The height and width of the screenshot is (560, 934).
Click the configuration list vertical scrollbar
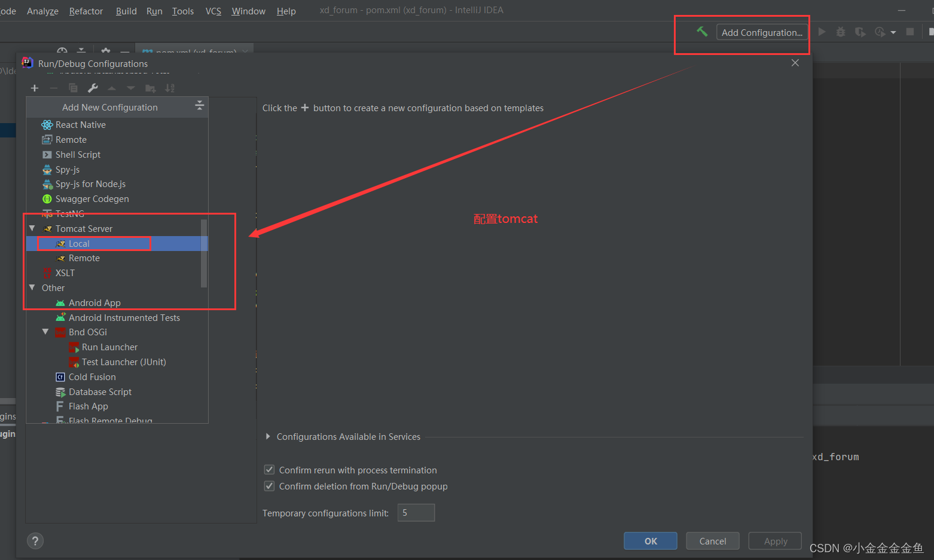(x=204, y=253)
